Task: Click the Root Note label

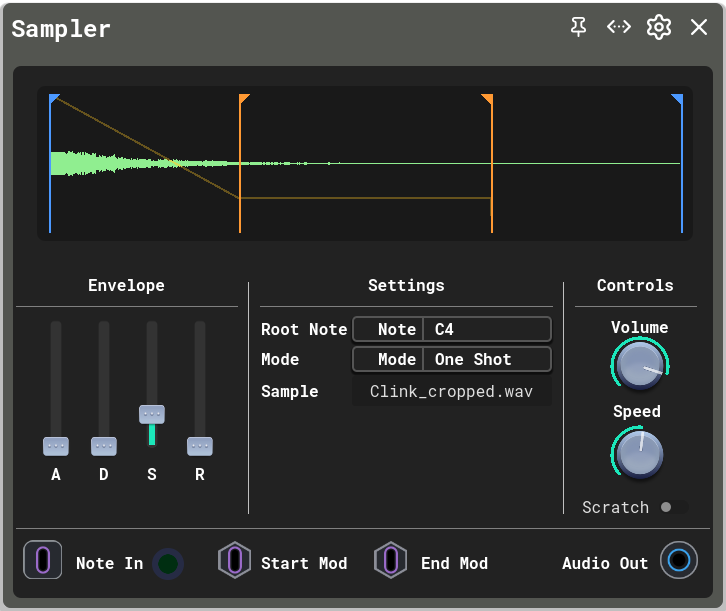Action: tap(304, 329)
